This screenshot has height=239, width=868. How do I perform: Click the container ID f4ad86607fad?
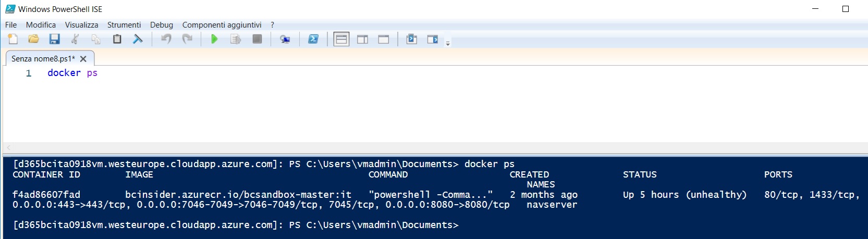[46, 195]
